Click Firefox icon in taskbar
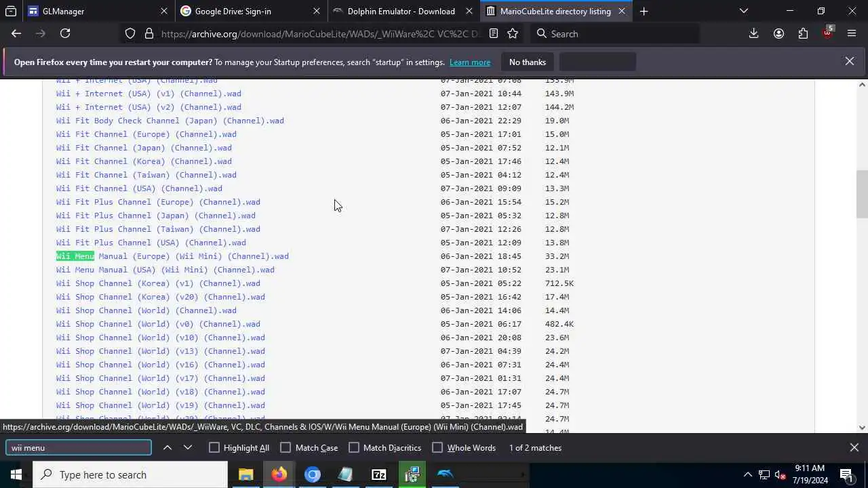Image resolution: width=868 pixels, height=488 pixels. coord(279,474)
